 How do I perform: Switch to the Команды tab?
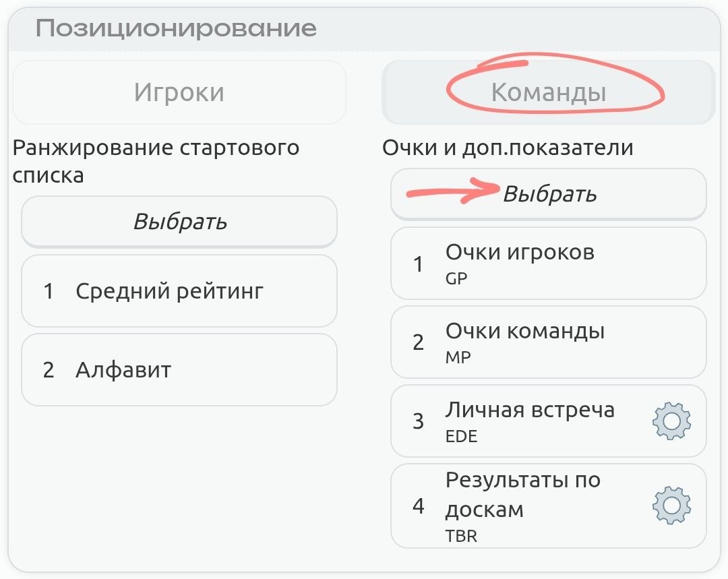point(548,92)
